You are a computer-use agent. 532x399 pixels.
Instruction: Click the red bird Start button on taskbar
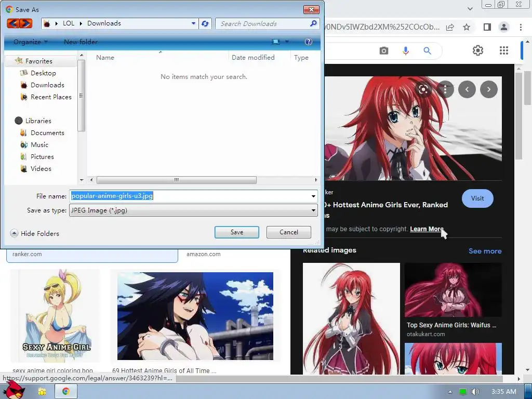coord(14,391)
